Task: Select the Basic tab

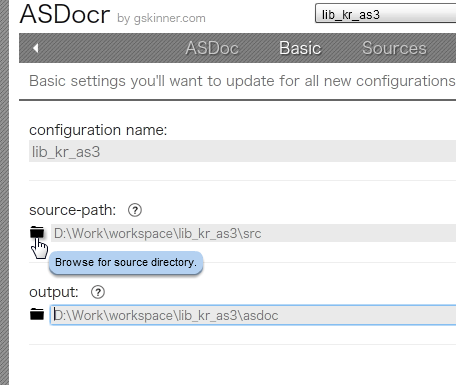Action: (300, 48)
